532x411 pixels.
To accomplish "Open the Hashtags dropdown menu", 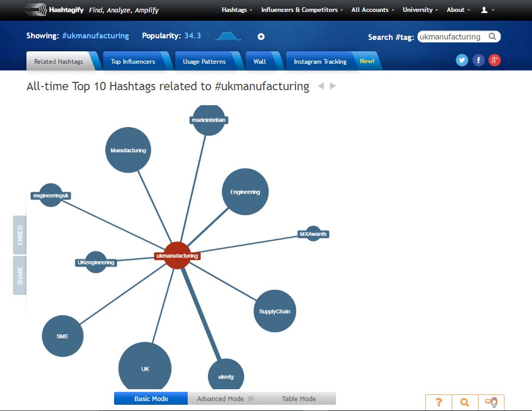I will [x=236, y=10].
